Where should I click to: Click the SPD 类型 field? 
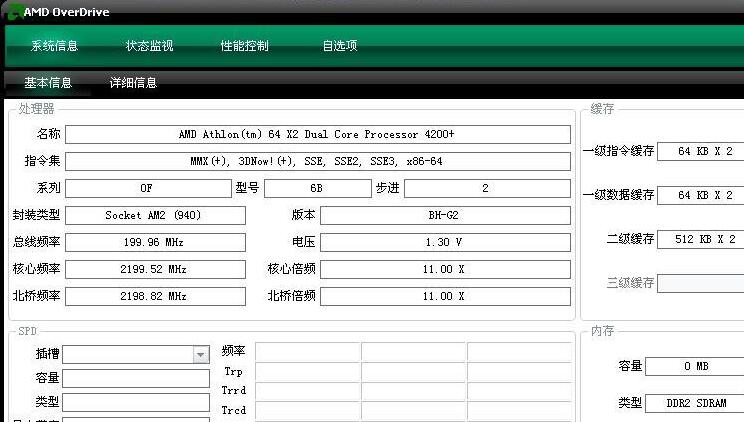[136, 403]
